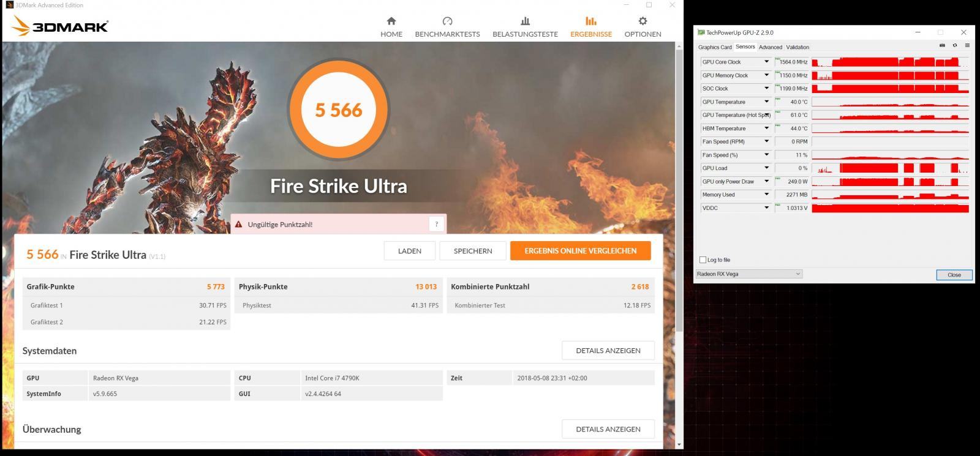Viewport: 980px width, 456px height.
Task: Click the Physiktest 41.31 FPS row
Action: click(x=338, y=305)
